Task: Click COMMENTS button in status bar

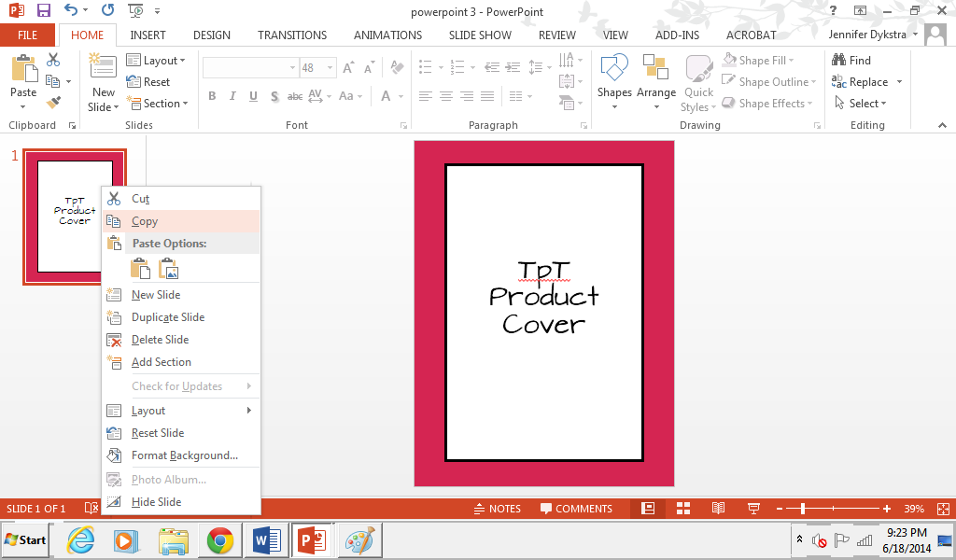Action: (x=576, y=509)
